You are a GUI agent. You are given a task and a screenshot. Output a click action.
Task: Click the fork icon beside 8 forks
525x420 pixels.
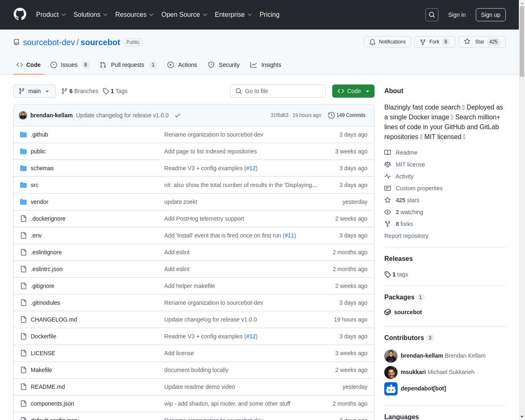coord(388,224)
